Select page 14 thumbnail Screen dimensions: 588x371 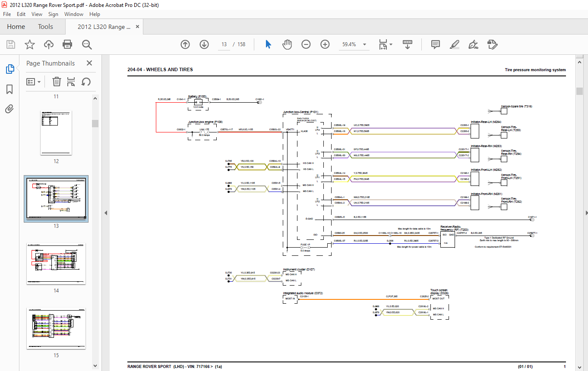point(56,264)
